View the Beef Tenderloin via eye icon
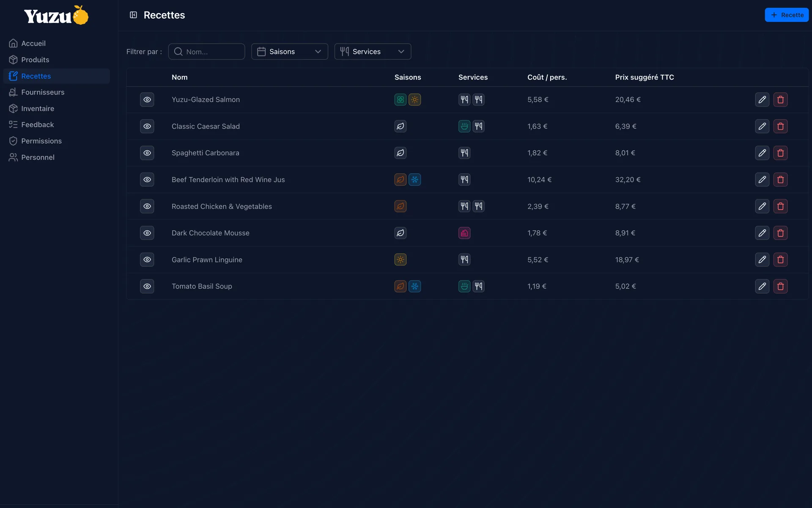The width and height of the screenshot is (812, 508). (147, 179)
